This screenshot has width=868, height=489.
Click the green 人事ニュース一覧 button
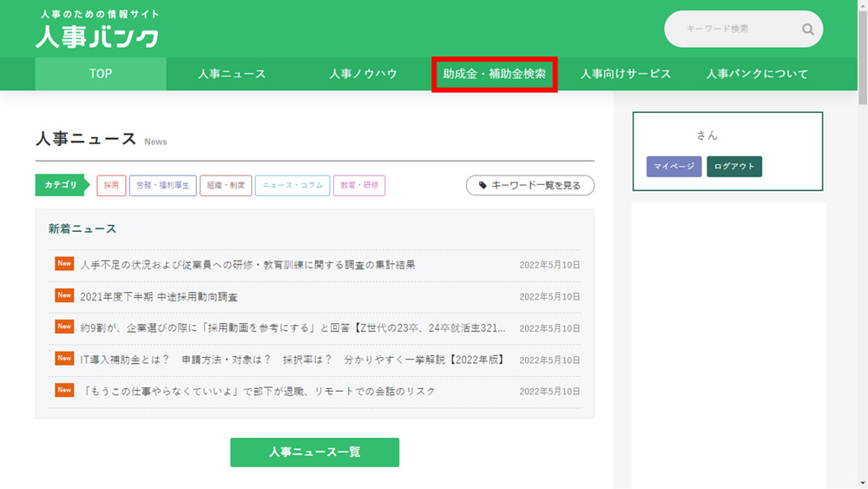point(314,453)
